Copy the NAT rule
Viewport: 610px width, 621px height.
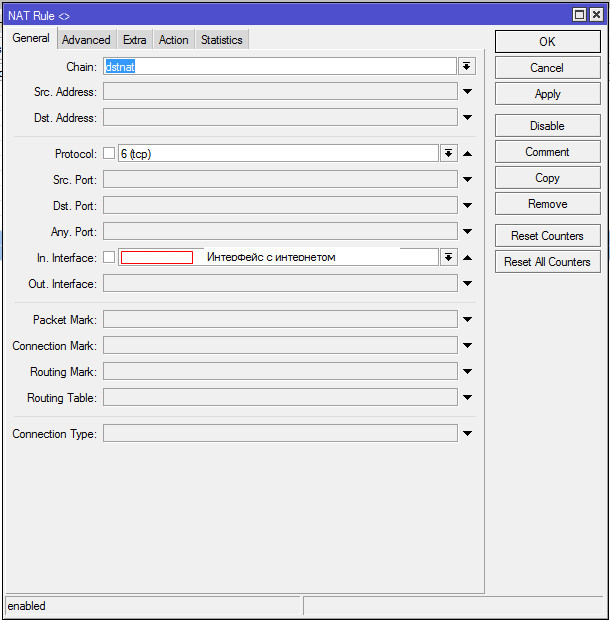[547, 178]
